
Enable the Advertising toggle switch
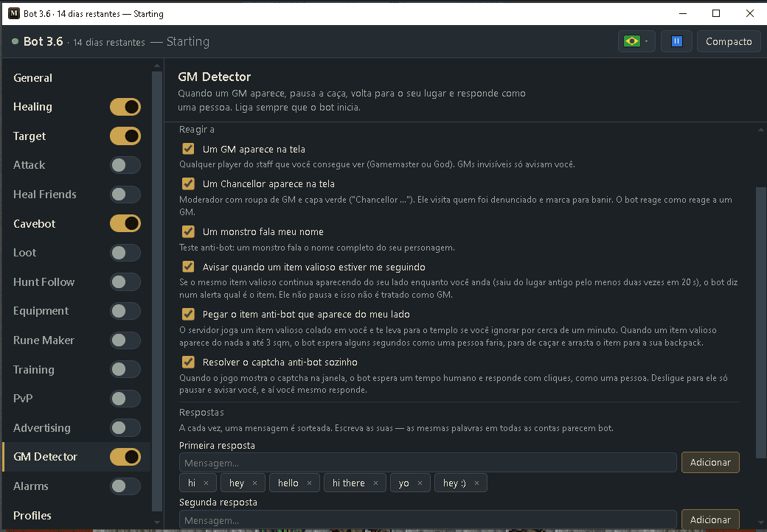125,427
